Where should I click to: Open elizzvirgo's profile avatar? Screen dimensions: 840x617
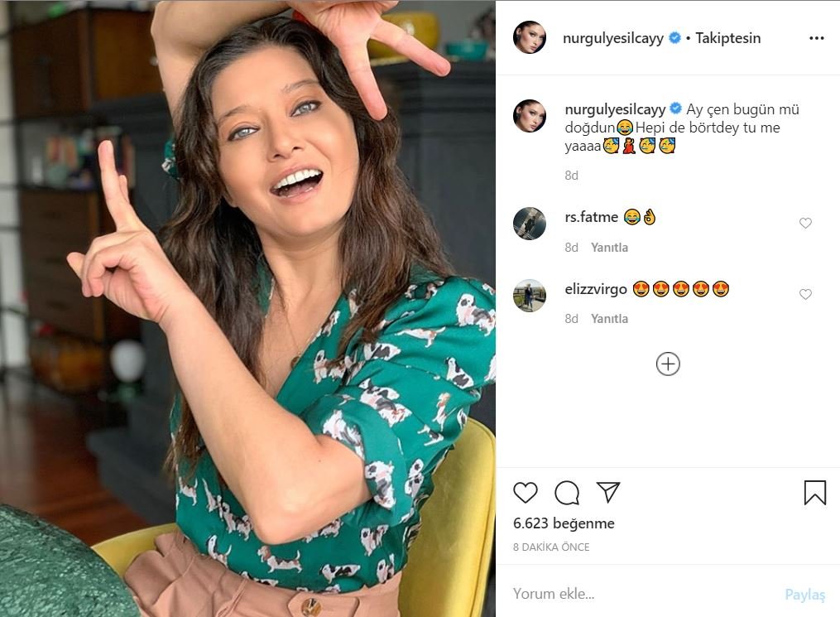530,296
